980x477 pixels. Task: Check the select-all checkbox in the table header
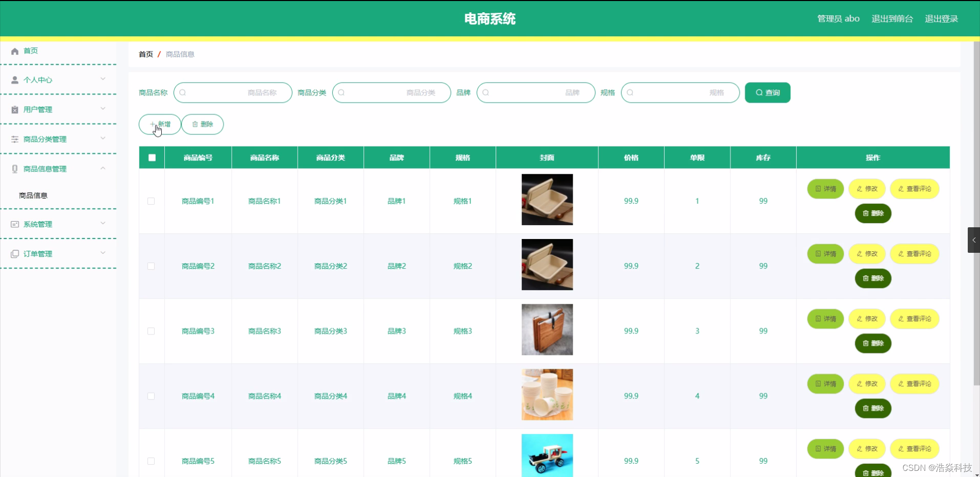tap(151, 157)
